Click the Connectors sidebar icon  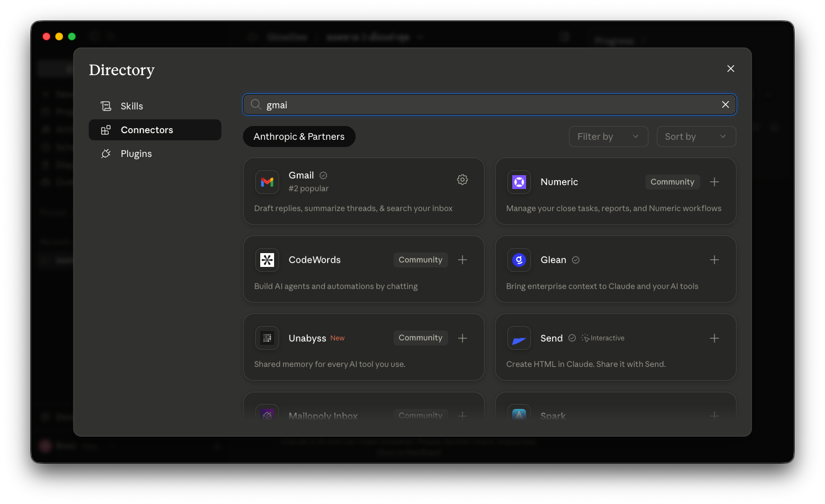pyautogui.click(x=106, y=130)
